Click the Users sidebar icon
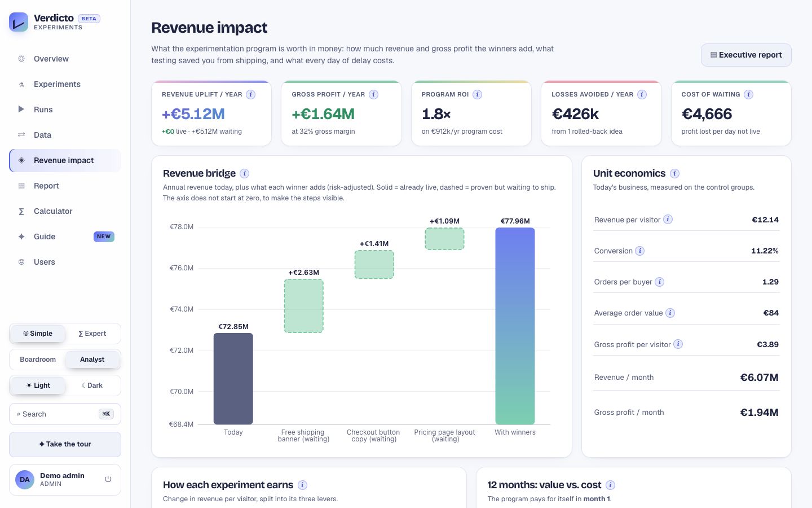 [x=21, y=262]
